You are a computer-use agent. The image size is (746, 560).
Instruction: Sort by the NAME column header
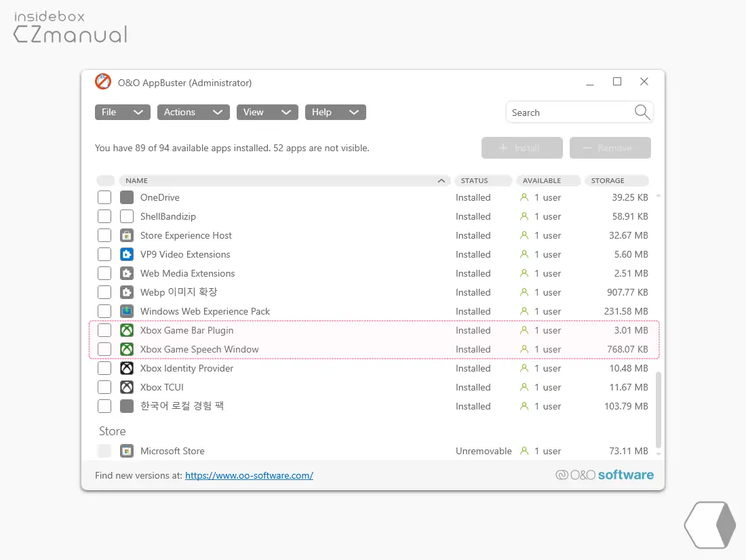click(x=285, y=181)
